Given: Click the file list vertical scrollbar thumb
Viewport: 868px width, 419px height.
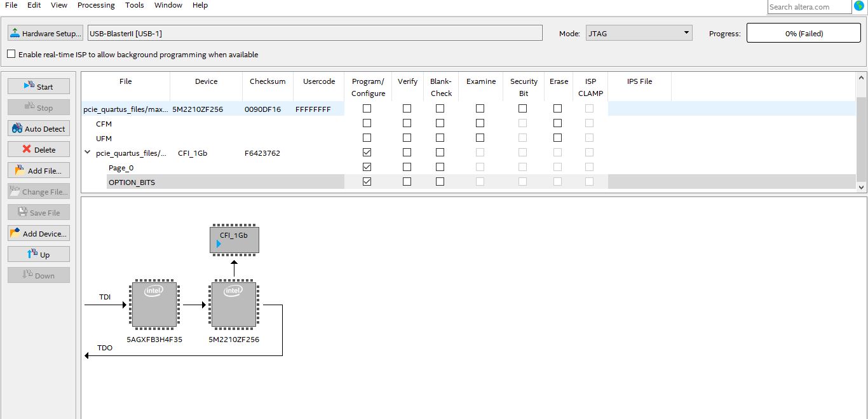Looking at the screenshot, I should click(861, 140).
